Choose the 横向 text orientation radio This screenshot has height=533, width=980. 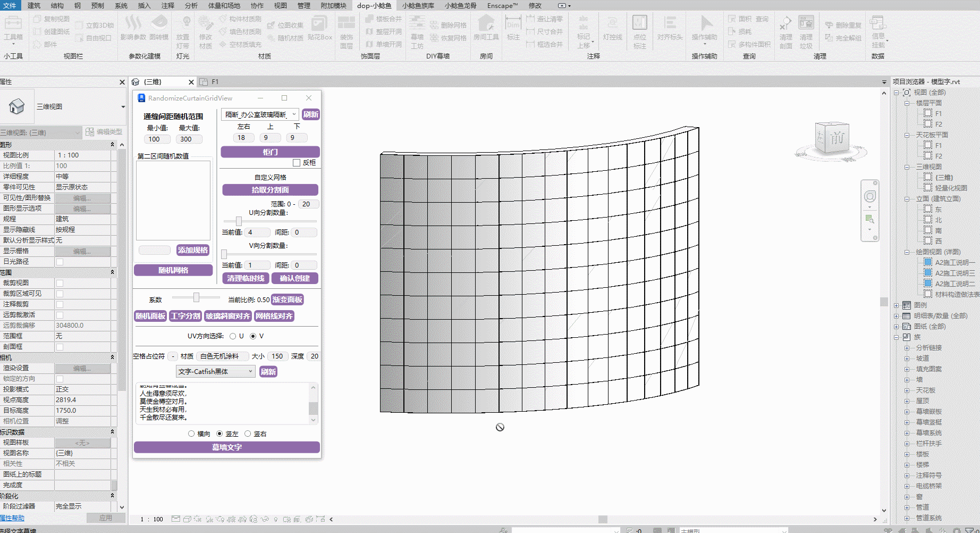tap(191, 434)
